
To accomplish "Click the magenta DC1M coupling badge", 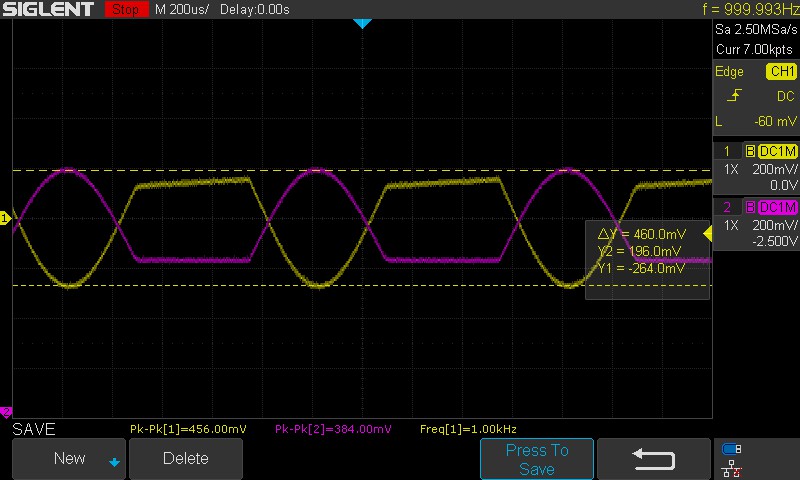I will click(778, 207).
